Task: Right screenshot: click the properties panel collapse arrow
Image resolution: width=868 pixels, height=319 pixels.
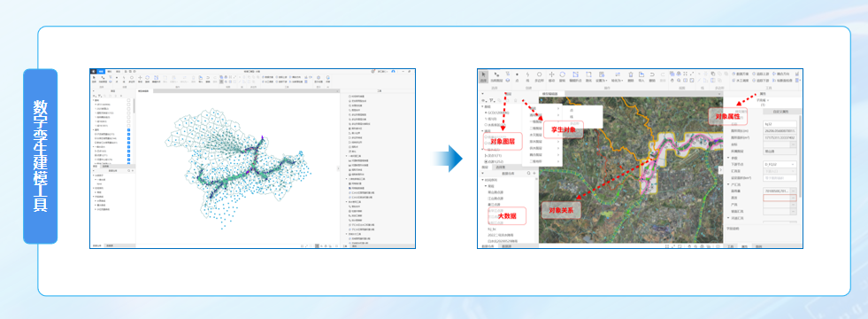Action: (721, 170)
